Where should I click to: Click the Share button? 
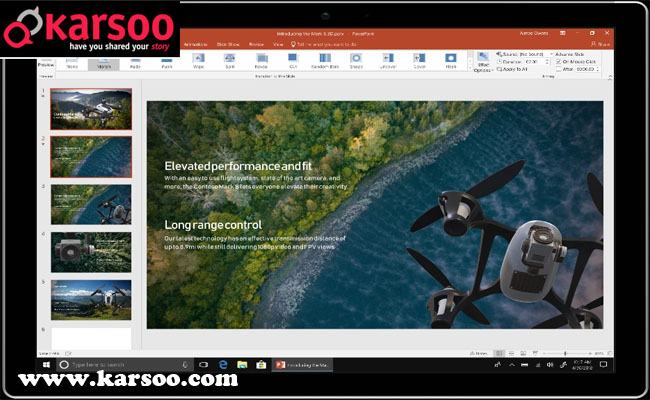click(x=600, y=44)
